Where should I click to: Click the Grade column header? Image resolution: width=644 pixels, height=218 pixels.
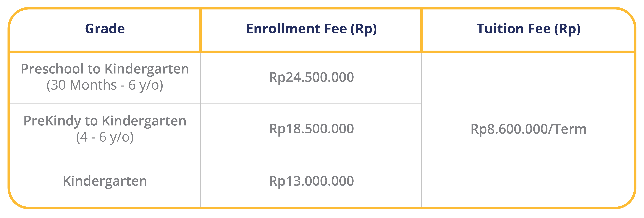(105, 29)
